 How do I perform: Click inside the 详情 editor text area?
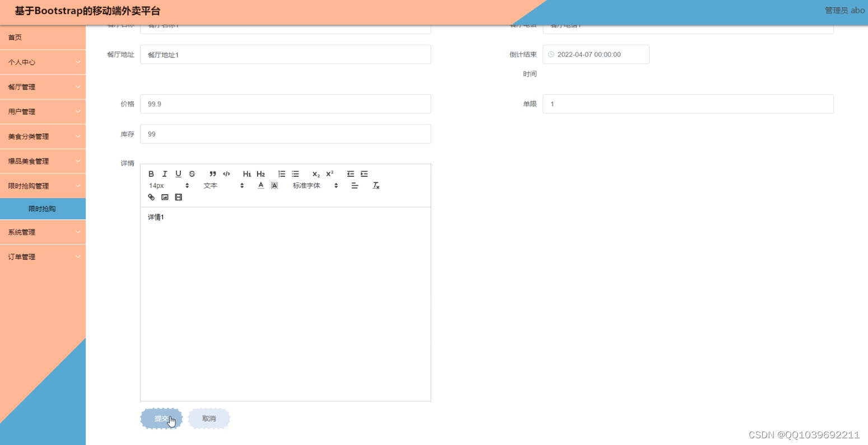tap(286, 304)
